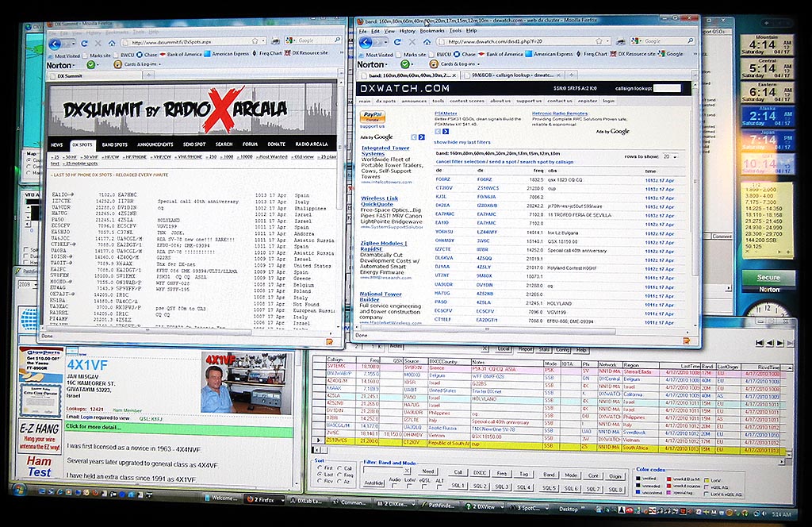Screen dimensions: 812x527
Task: Toggle the eQSL checkbox
Action: click(425, 487)
